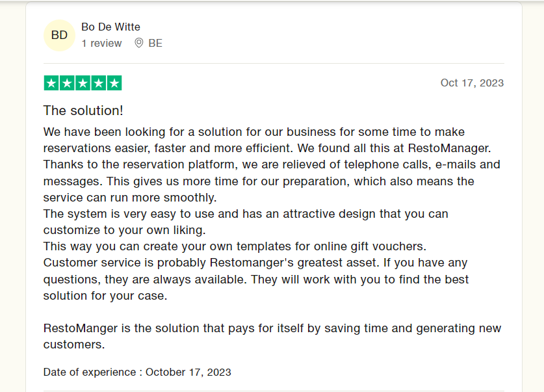The image size is (544, 392).
Task: Open the review titled "The solution!"
Action: 83,111
